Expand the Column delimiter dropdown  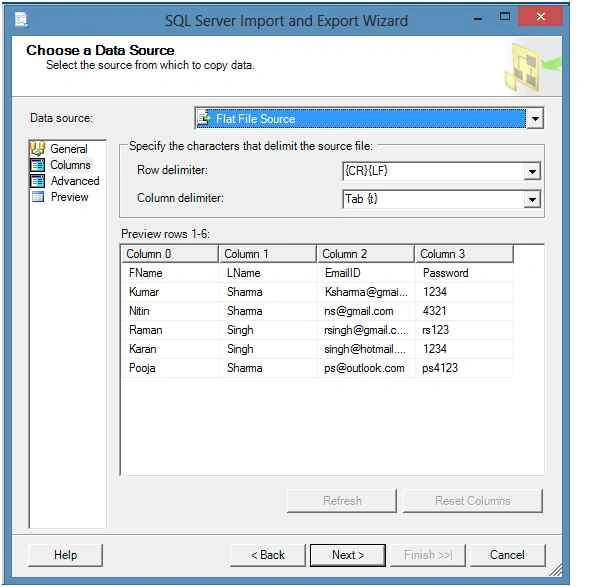pos(532,199)
